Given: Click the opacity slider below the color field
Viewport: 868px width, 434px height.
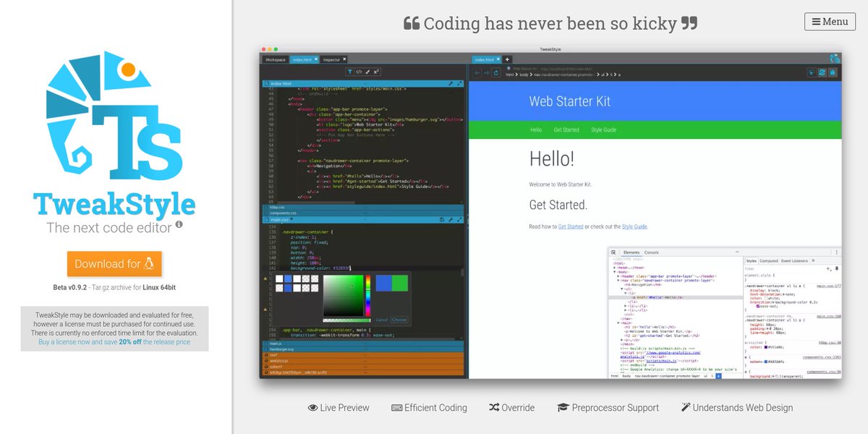Looking at the screenshot, I should pos(346,320).
